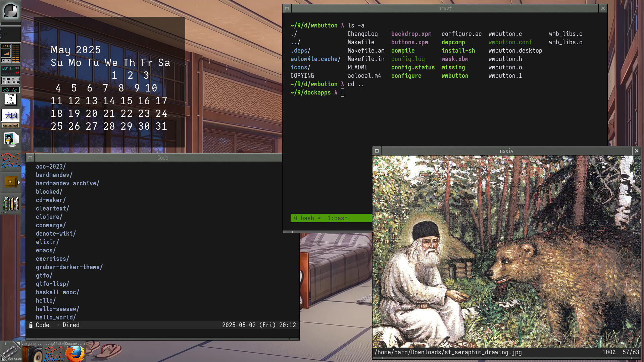Image resolution: width=644 pixels, height=362 pixels.
Task: Click the wmomikuzi fortune dockapp
Action: (x=10, y=118)
